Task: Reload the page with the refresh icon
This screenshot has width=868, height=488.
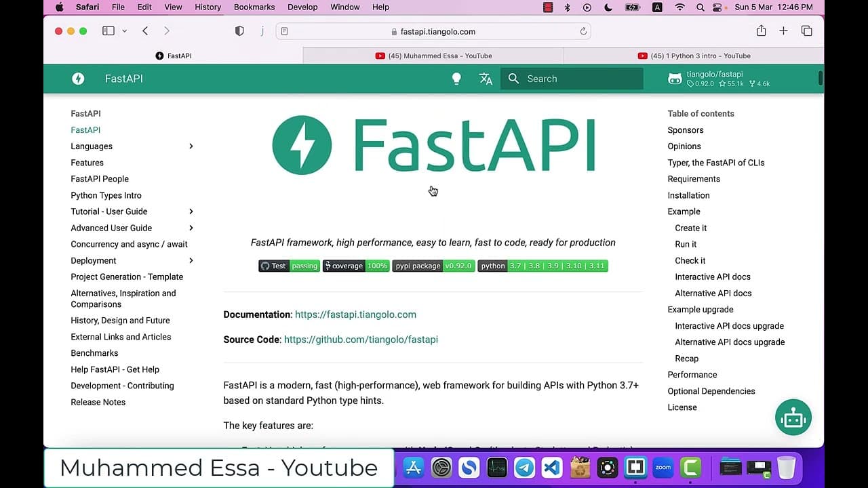Action: pos(583,31)
